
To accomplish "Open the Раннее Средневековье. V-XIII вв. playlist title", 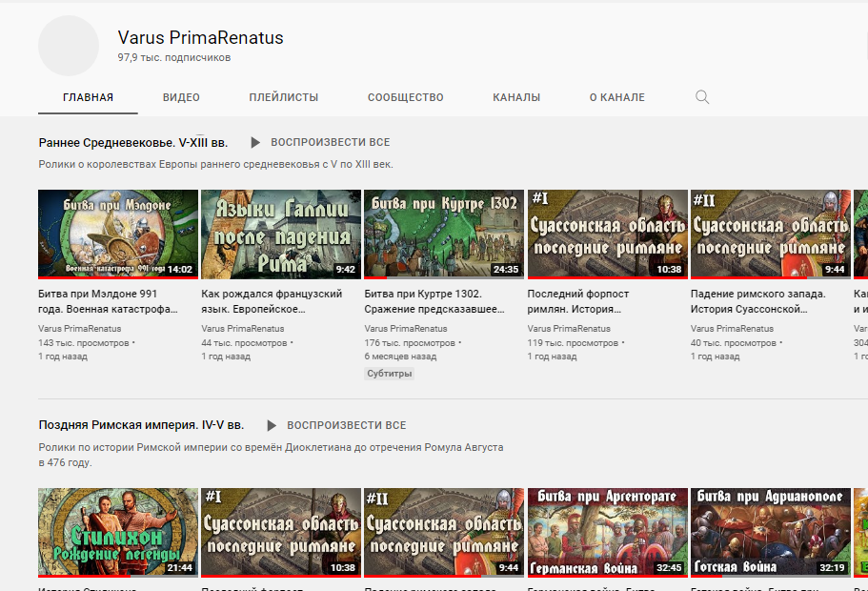I will pyautogui.click(x=133, y=143).
